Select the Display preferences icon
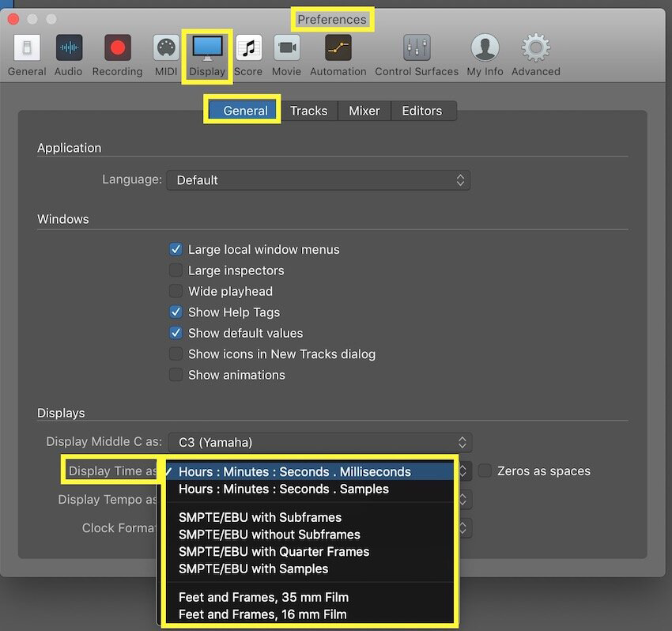 click(x=207, y=55)
